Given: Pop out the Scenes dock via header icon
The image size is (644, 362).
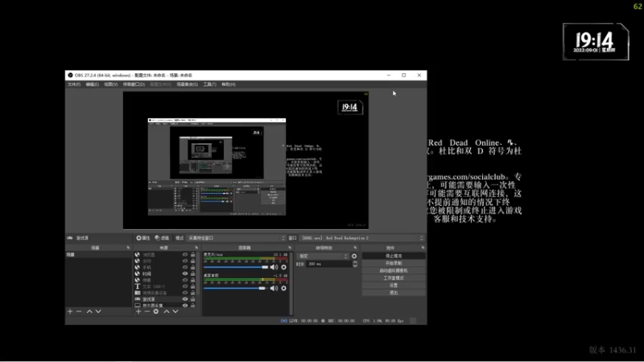Looking at the screenshot, I should 128,248.
